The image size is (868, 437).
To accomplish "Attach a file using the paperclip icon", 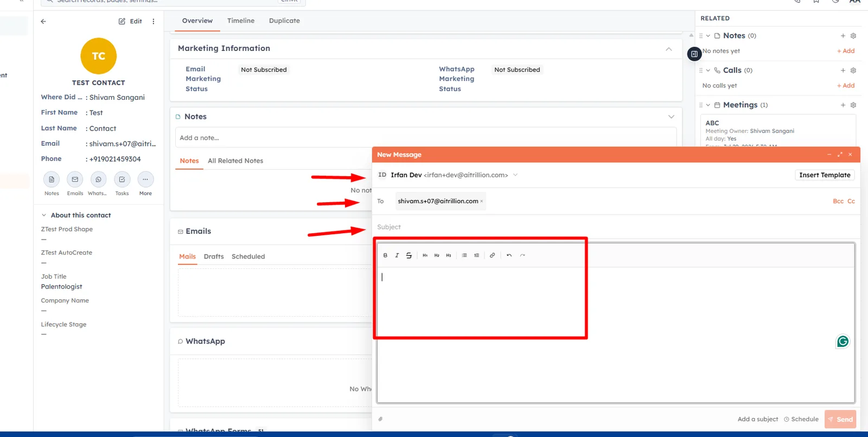I will [381, 419].
